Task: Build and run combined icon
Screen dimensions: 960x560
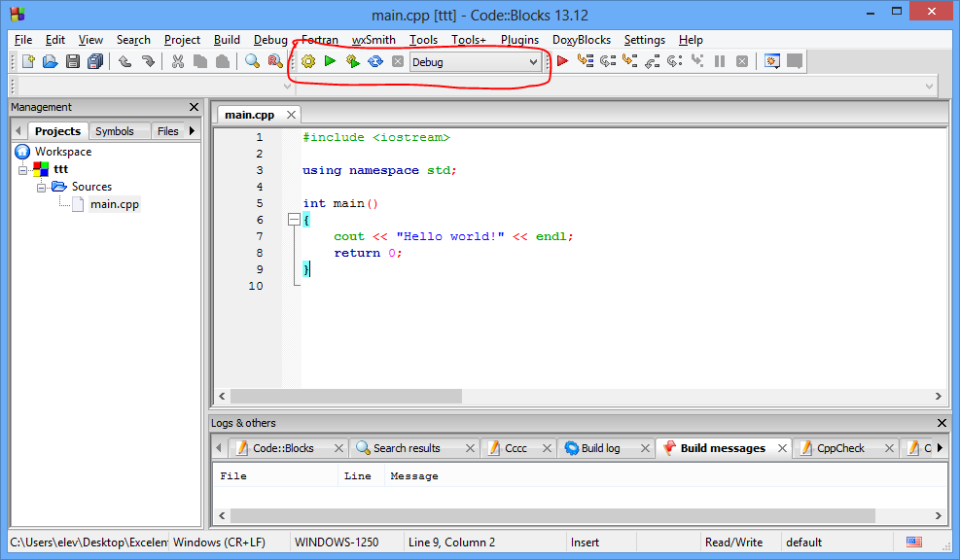Action: (353, 61)
